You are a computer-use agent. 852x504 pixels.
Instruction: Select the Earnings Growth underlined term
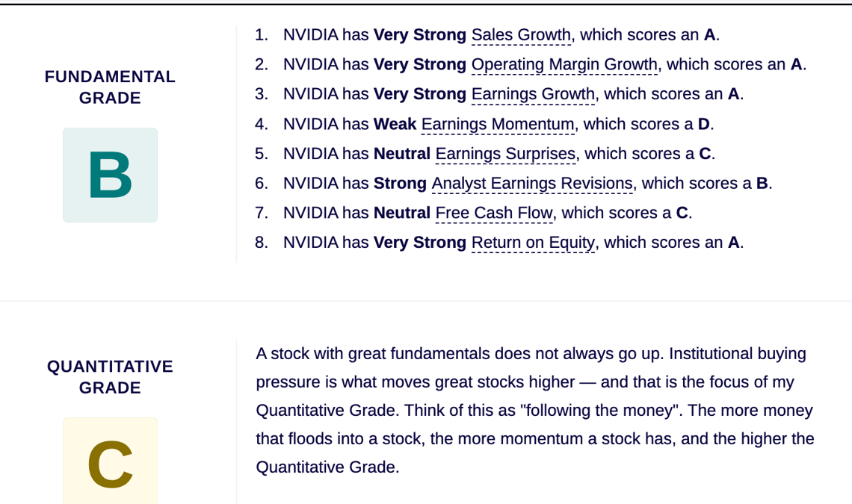click(x=533, y=94)
